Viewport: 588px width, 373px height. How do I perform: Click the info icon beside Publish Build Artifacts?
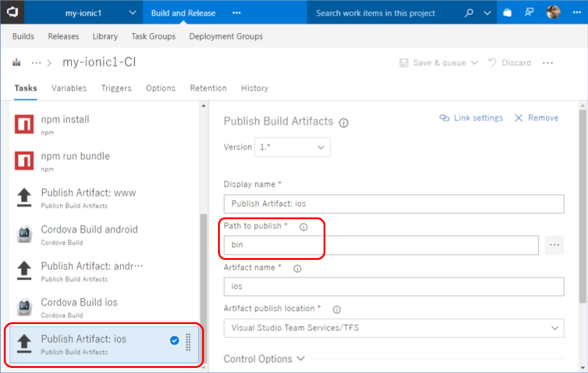tap(343, 123)
